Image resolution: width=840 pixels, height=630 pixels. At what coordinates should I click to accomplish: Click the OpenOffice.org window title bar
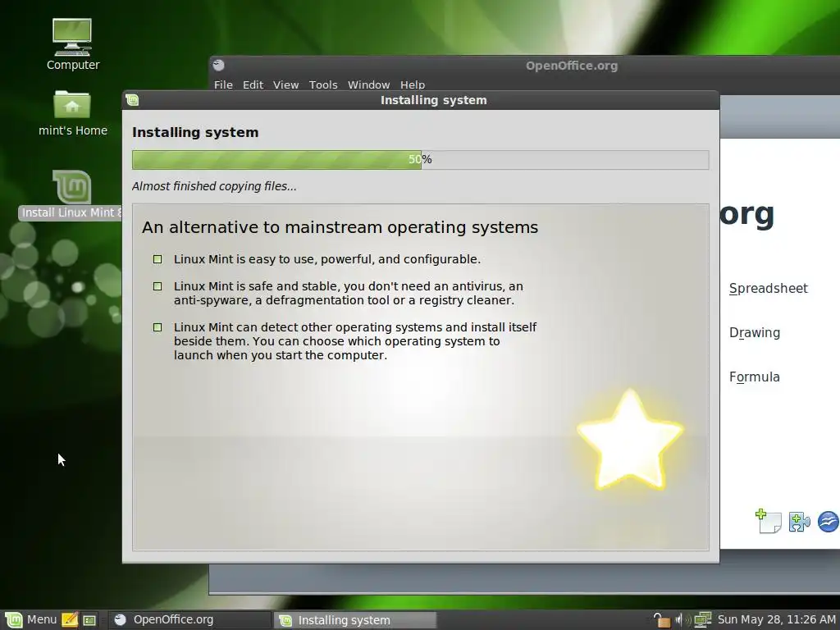click(524, 66)
